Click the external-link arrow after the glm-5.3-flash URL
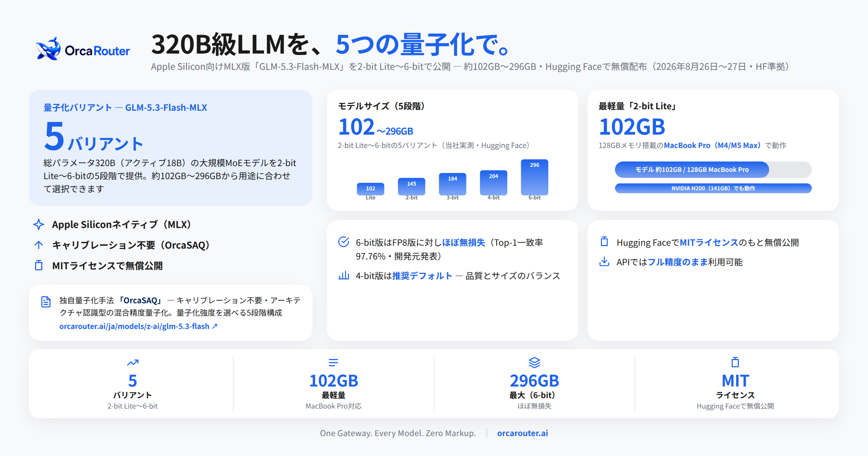The height and width of the screenshot is (456, 868). coord(215,326)
